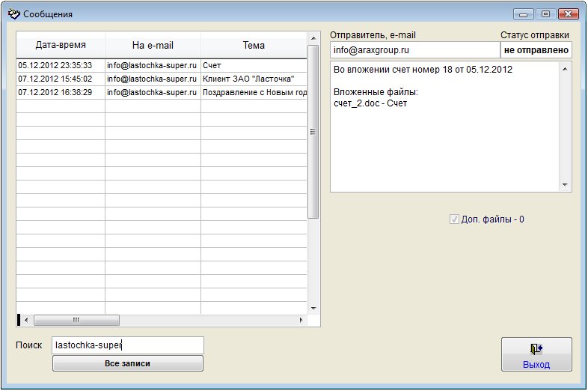Click the horizontal scrollbar right arrow
The image size is (588, 391).
pos(301,320)
